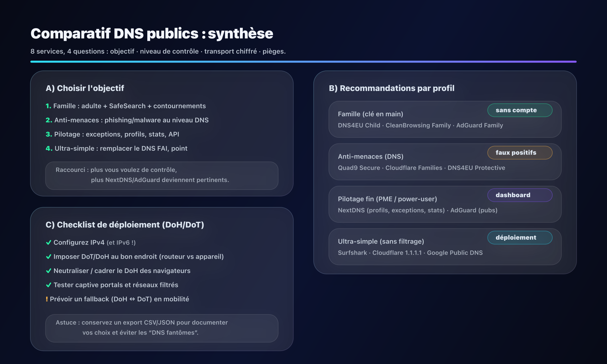607x364 pixels.
Task: Click the 'déploiement' badge
Action: (x=519, y=238)
